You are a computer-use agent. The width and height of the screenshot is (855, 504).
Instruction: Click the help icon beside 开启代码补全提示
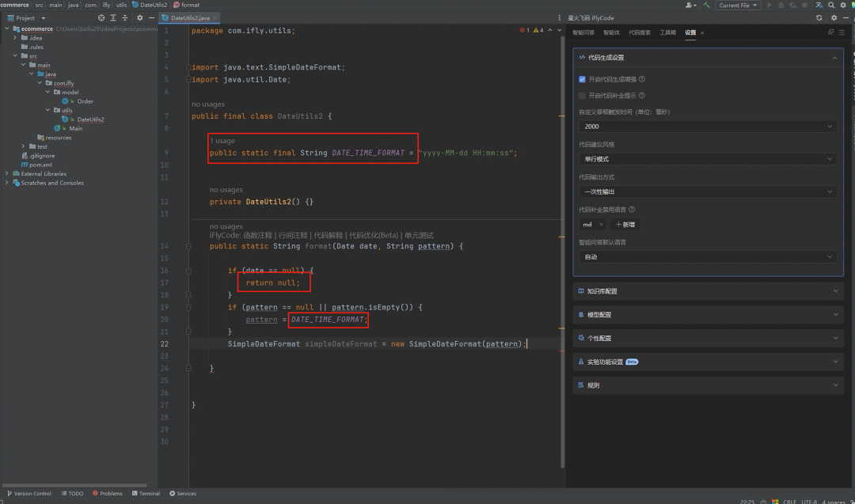pyautogui.click(x=642, y=96)
